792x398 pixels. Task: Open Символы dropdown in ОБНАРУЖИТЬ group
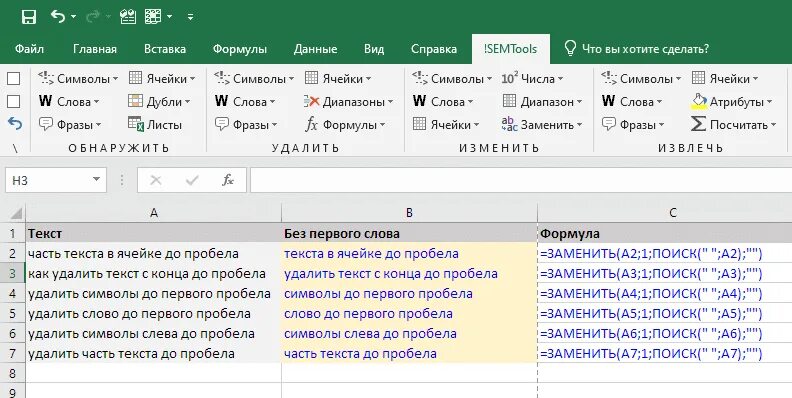tap(78, 78)
